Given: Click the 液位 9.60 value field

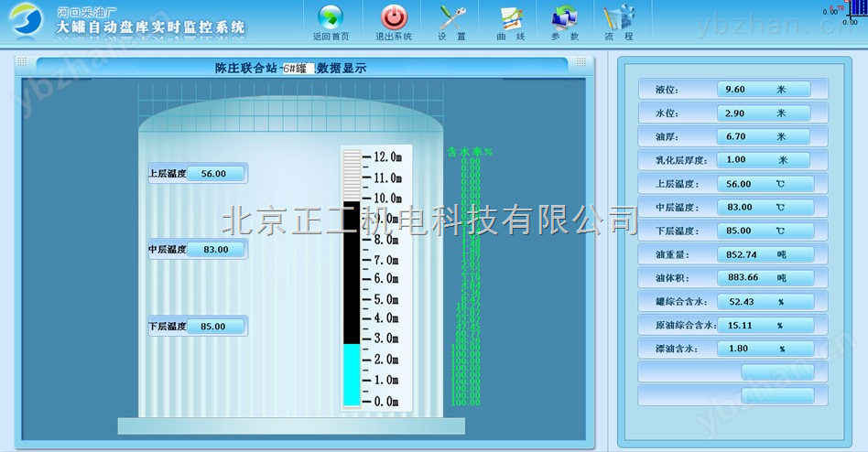Looking at the screenshot, I should tap(764, 89).
